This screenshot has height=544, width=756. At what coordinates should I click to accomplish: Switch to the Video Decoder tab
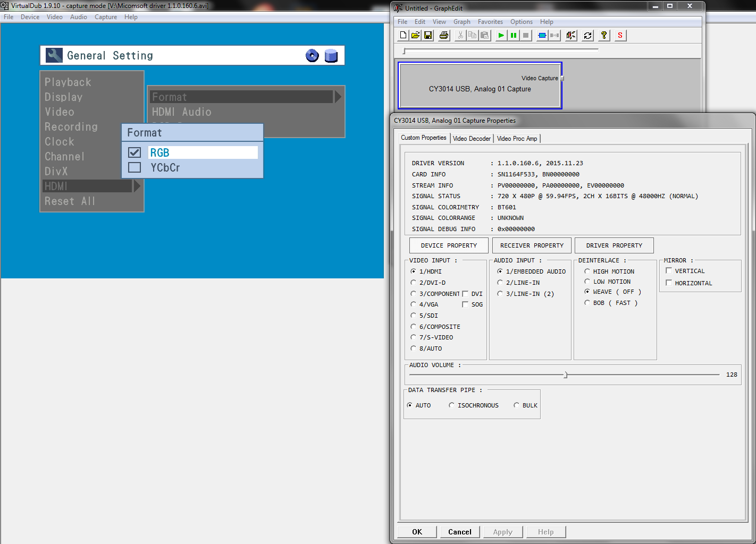pos(472,139)
